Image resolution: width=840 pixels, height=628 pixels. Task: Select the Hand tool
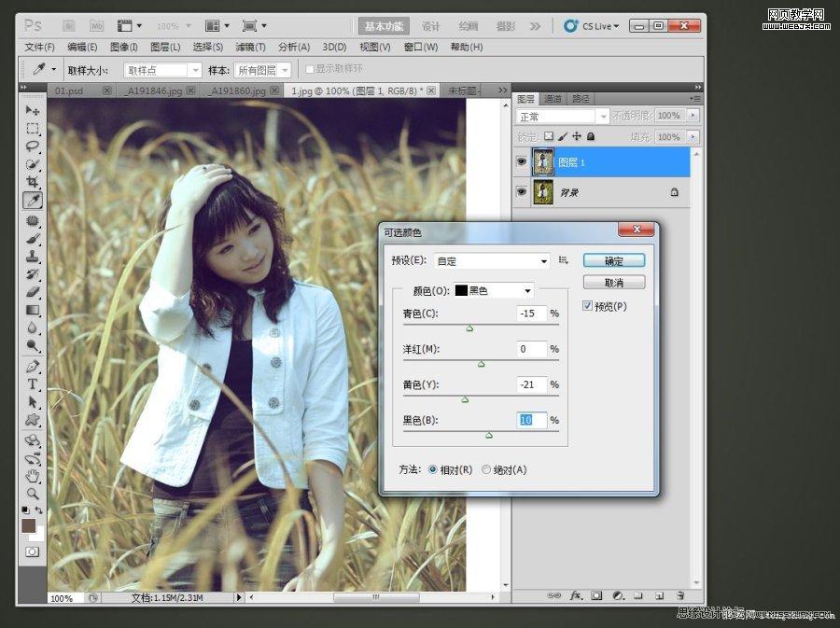[x=33, y=476]
